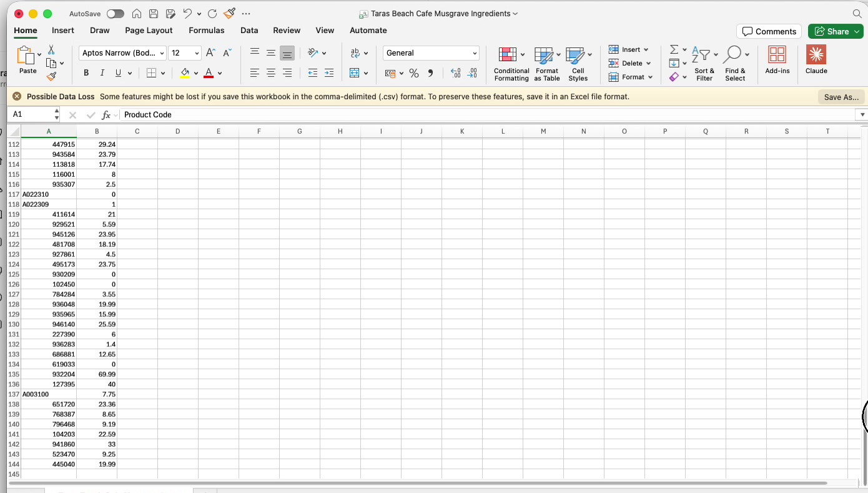
Task: Increase decimal places
Action: coord(456,74)
